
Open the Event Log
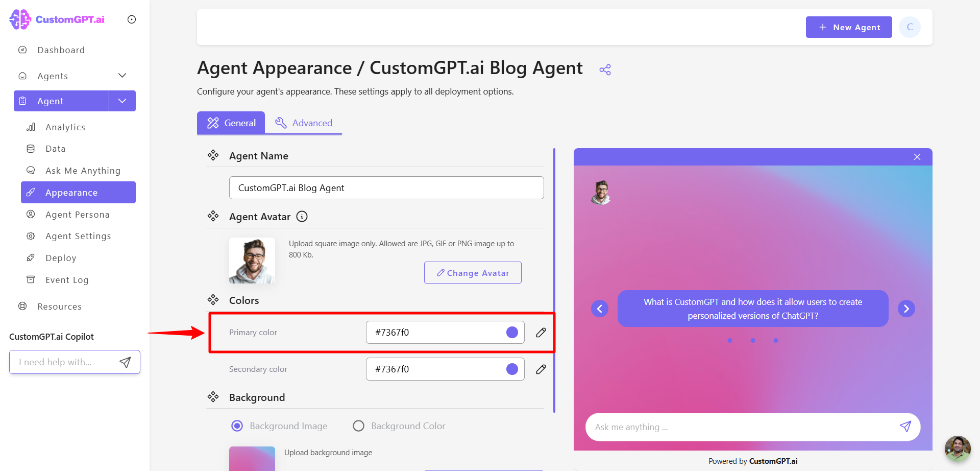tap(67, 280)
